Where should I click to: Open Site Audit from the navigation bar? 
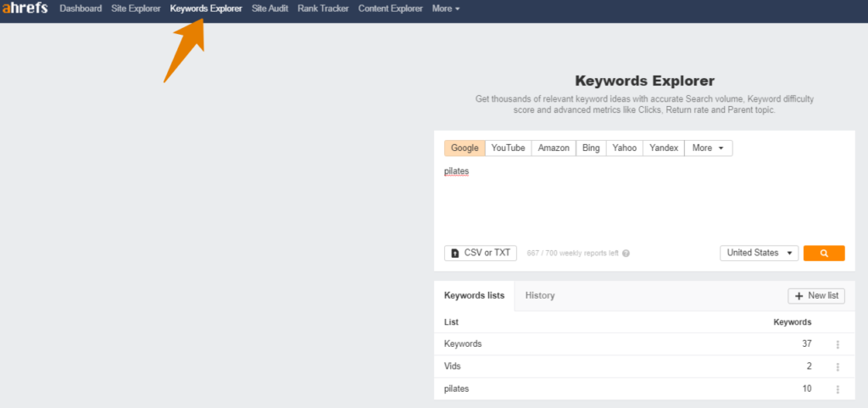pyautogui.click(x=270, y=8)
